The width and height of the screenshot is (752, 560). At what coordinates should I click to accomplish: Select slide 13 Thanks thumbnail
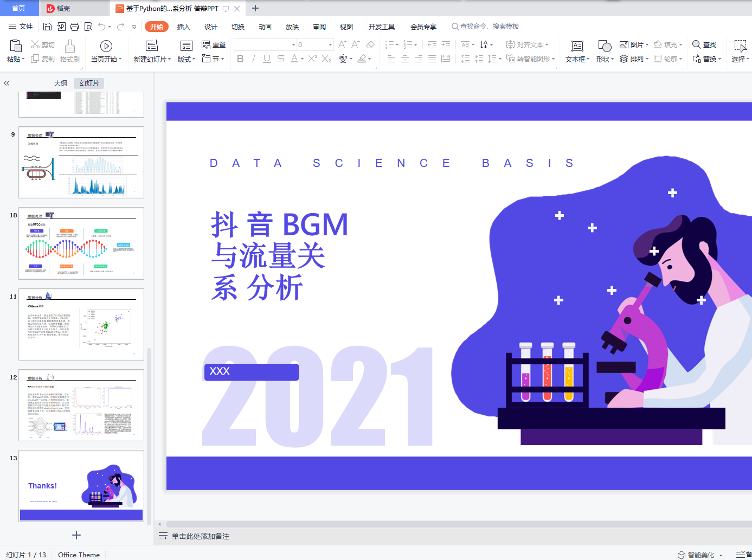(81, 486)
